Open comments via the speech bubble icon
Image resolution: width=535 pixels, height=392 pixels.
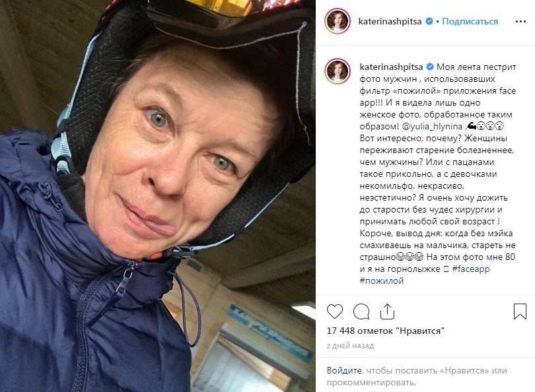[361, 311]
